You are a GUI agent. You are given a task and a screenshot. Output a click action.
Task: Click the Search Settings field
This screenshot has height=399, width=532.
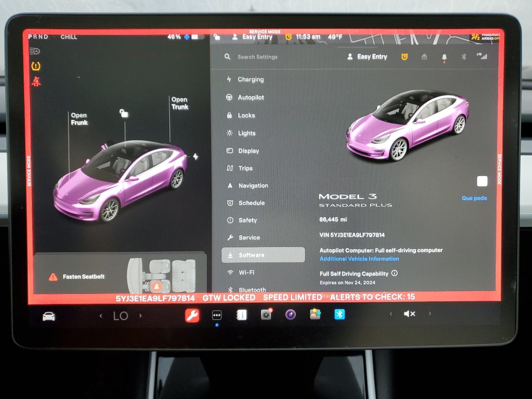257,57
